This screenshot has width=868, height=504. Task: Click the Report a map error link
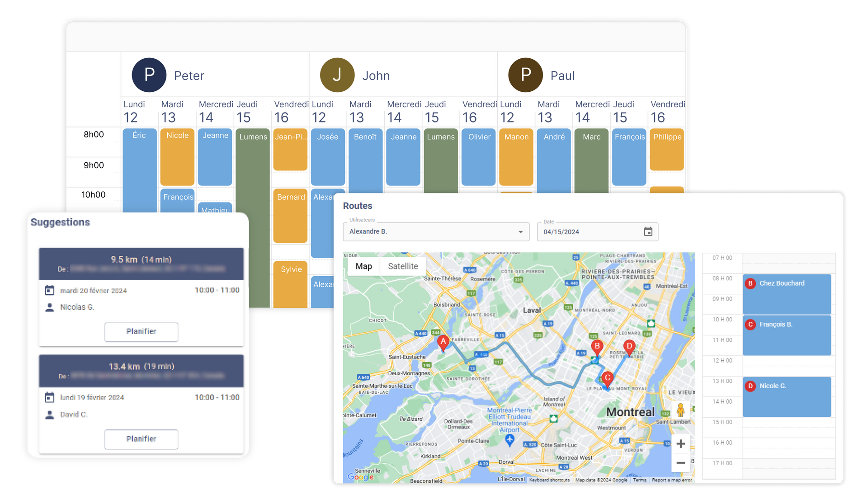tap(671, 480)
